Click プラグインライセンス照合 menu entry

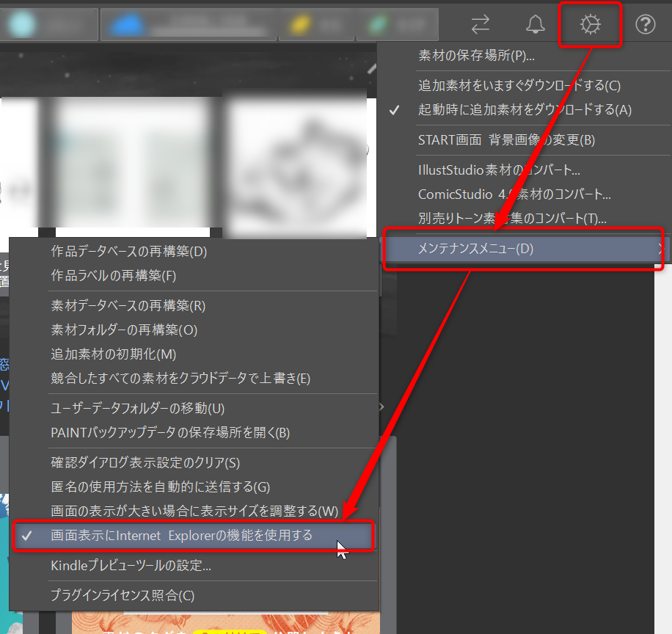(123, 595)
